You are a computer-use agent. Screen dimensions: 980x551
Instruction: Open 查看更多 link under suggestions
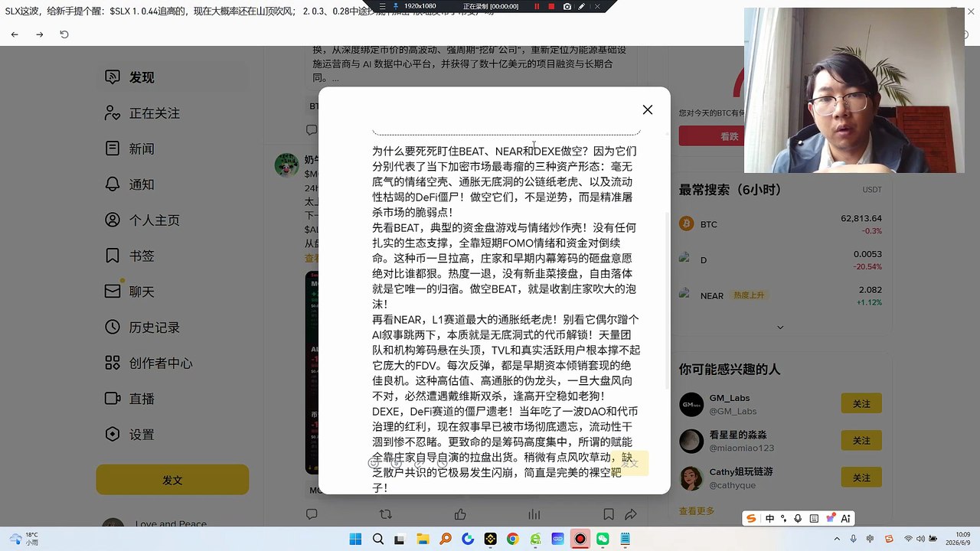[x=697, y=510]
